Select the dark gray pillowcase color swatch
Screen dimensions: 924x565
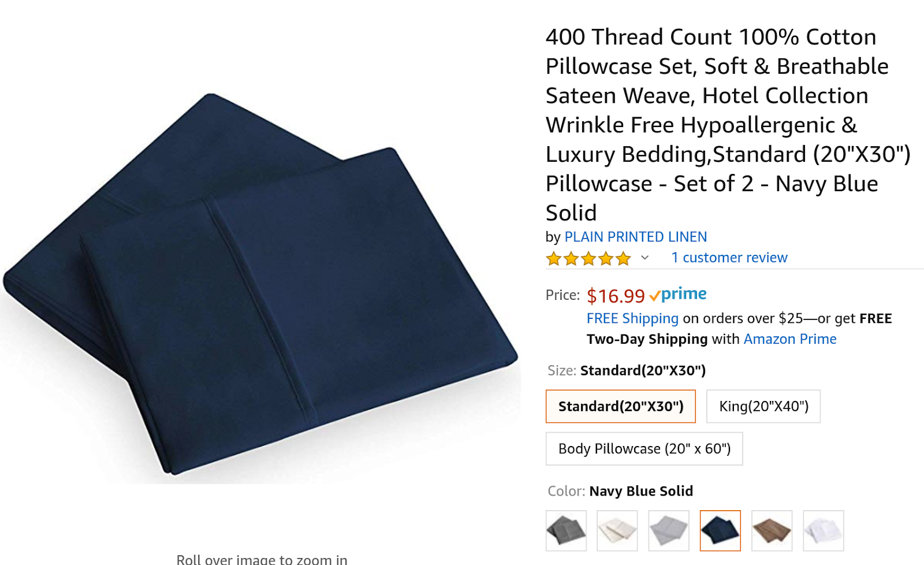coord(566,530)
